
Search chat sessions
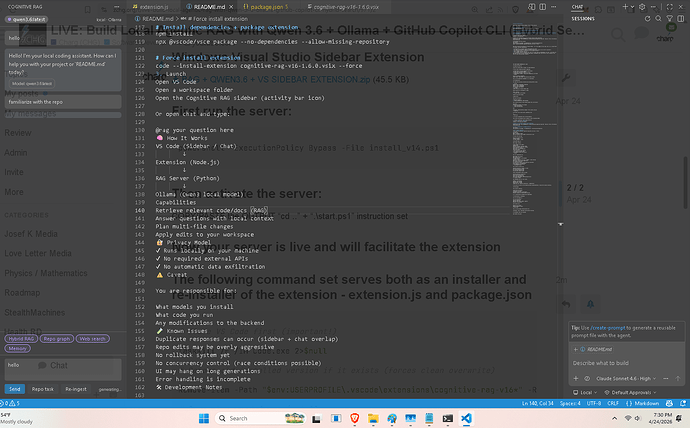click(658, 18)
